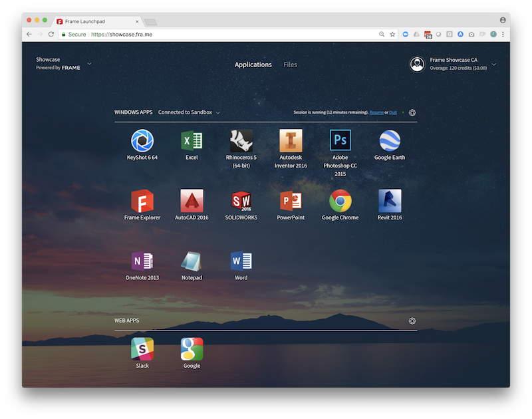The image size is (532, 419).
Task: Start Rhinoceros 5 (64-bit) app
Action: (241, 140)
